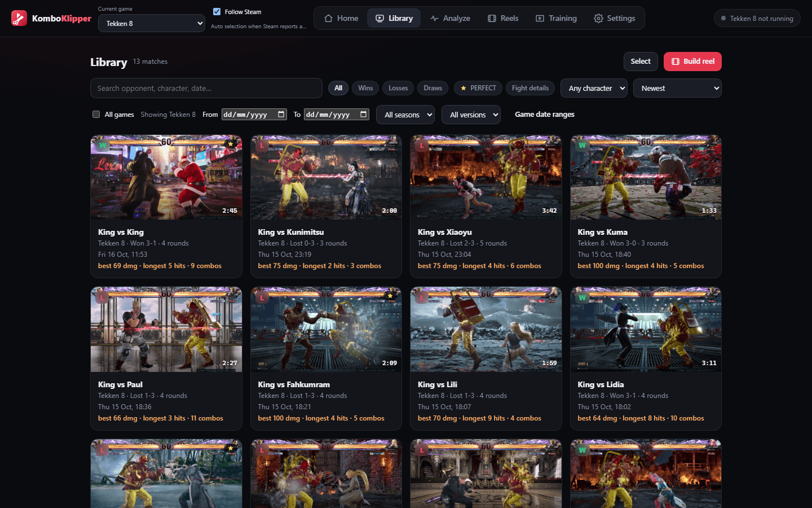Click the Training play icon
Image resolution: width=812 pixels, height=508 pixels.
[x=540, y=18]
